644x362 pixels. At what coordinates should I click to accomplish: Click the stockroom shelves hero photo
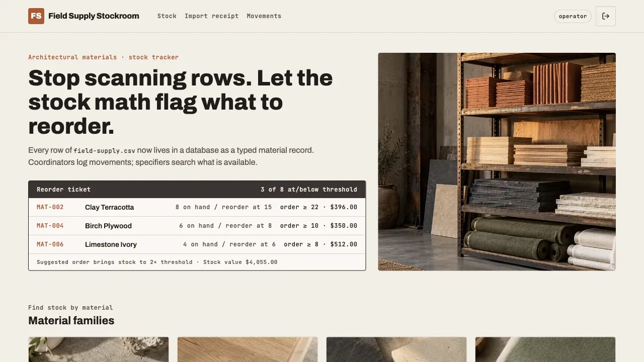click(497, 162)
